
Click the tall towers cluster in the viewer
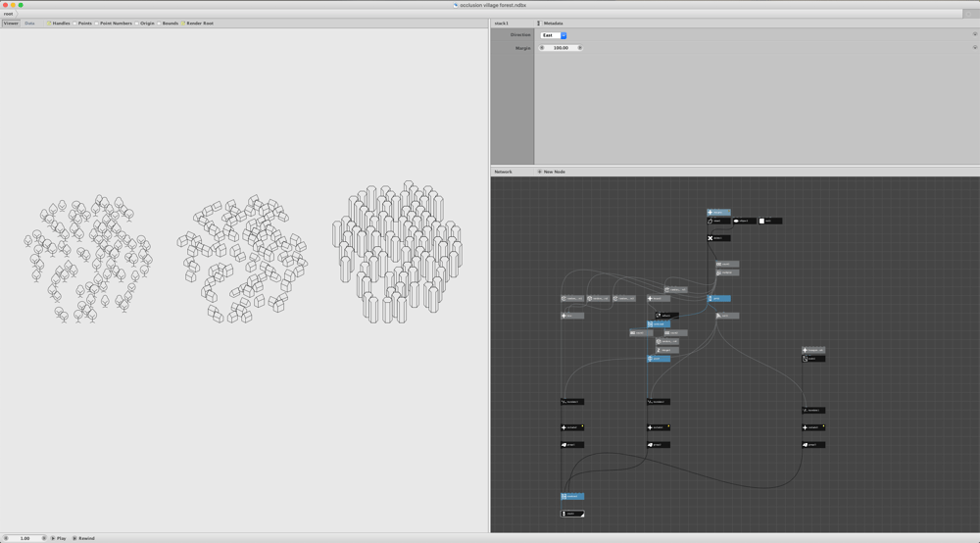(398, 253)
